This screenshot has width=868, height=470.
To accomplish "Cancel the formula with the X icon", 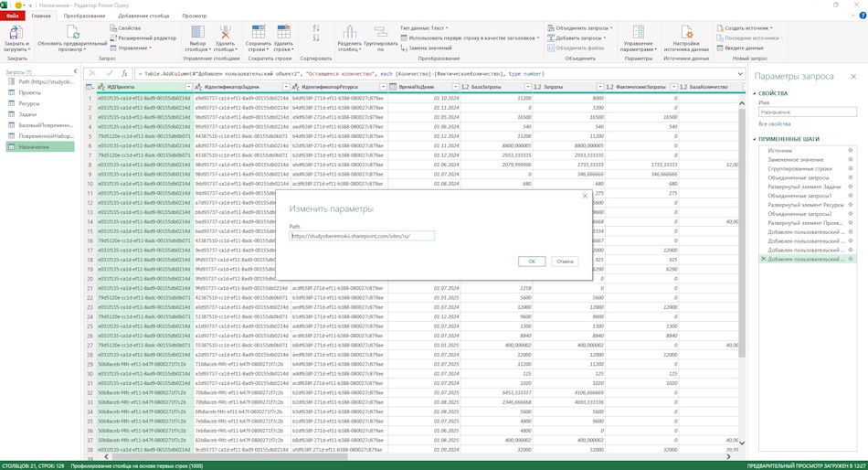I will click(92, 74).
